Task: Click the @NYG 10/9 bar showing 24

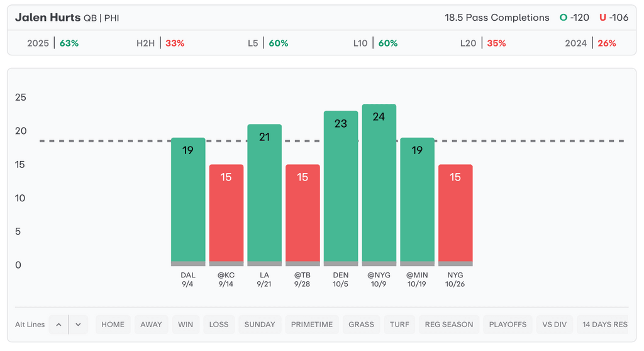Action: 379,182
